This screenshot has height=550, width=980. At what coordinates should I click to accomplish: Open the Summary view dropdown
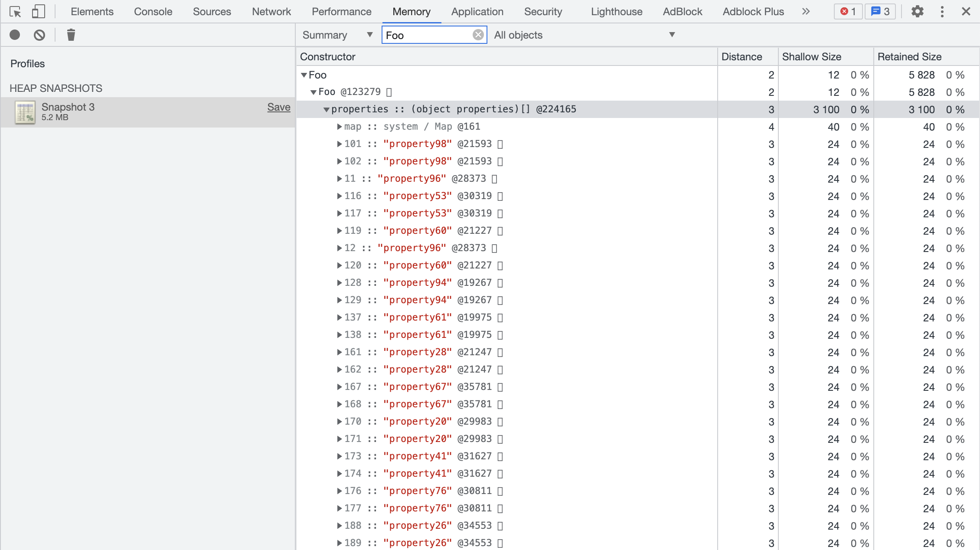337,35
